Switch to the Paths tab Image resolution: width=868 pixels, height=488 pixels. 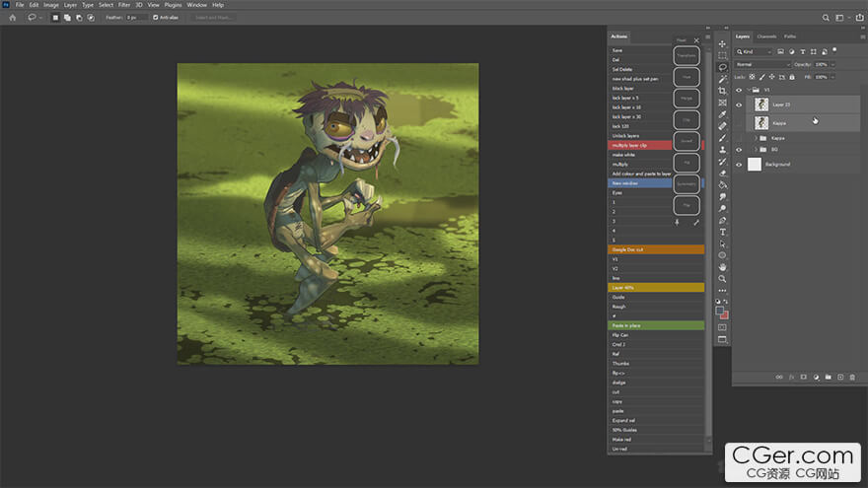(790, 36)
